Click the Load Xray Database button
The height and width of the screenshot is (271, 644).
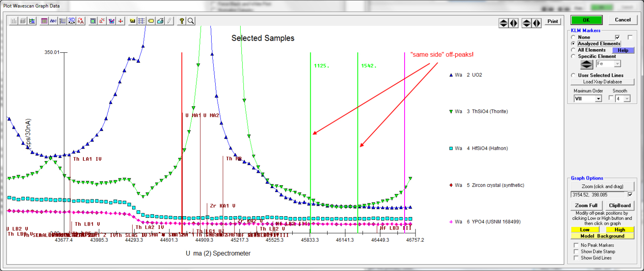tap(602, 82)
